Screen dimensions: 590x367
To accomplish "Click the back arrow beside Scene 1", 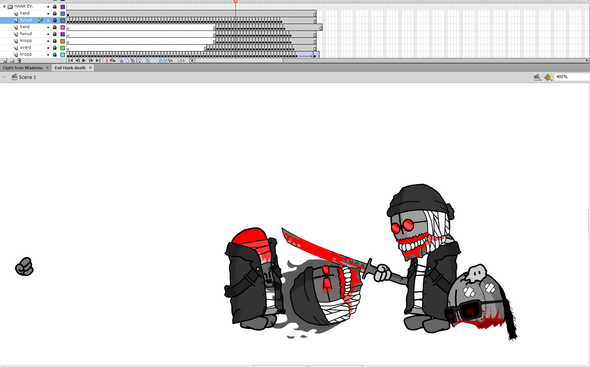I will tap(5, 77).
